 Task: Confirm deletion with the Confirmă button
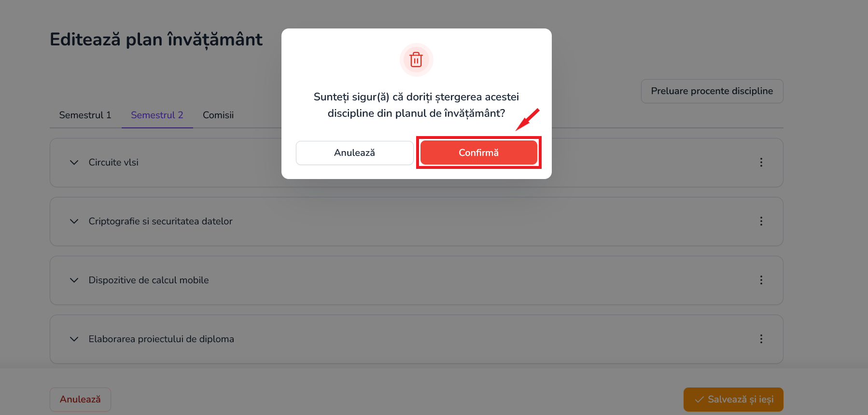point(478,152)
